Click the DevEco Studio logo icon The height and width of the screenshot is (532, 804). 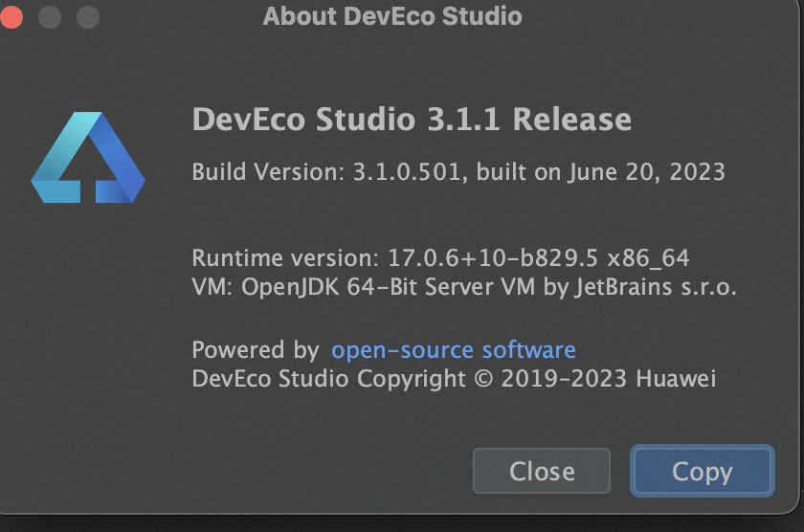point(88,157)
